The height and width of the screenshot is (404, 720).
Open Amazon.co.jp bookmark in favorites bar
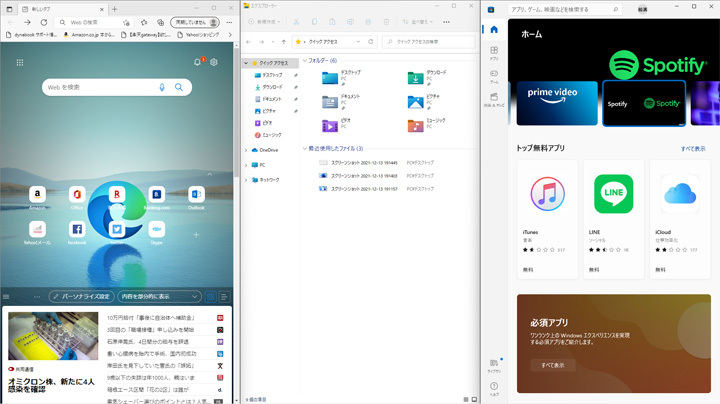point(89,34)
